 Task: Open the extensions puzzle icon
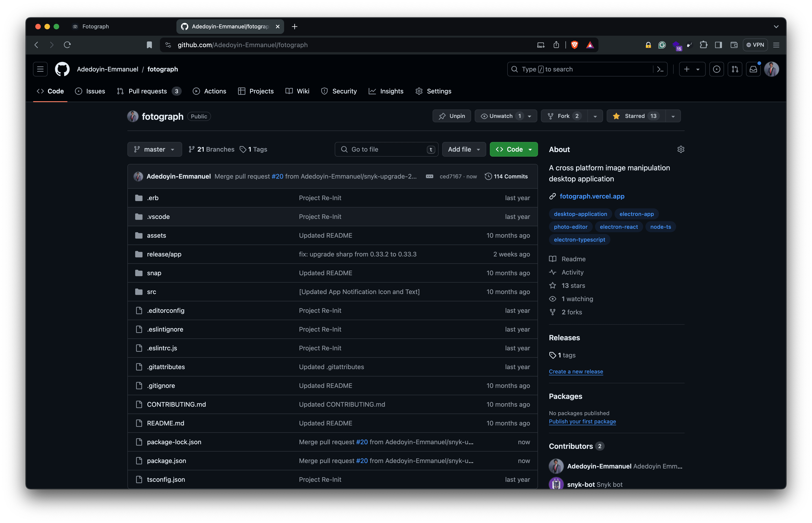[x=703, y=45]
